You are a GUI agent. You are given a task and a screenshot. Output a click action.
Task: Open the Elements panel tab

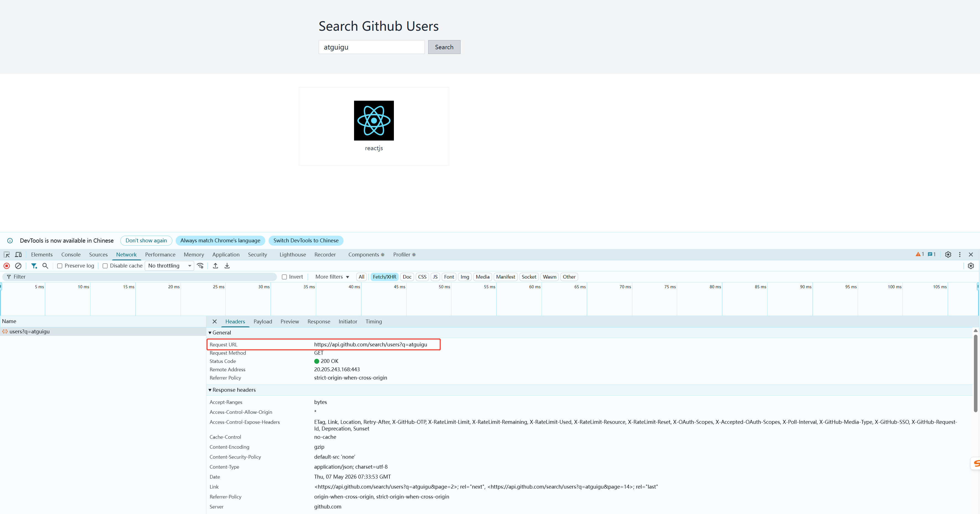click(x=42, y=255)
